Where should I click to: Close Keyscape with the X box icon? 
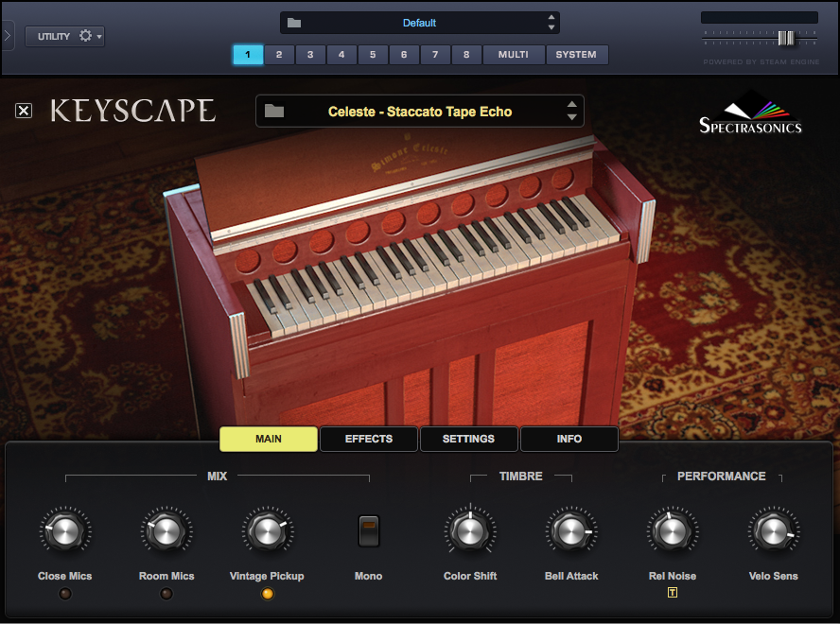24,111
